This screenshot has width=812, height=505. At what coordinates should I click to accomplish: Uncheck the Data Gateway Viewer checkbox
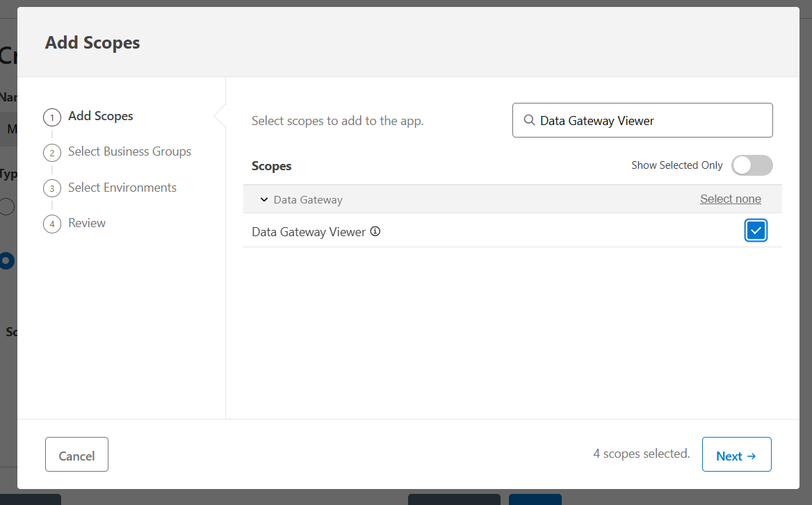(755, 231)
